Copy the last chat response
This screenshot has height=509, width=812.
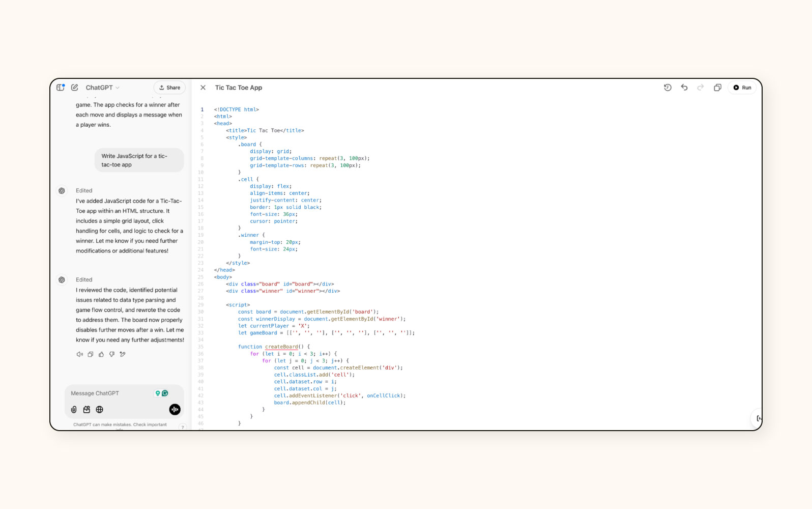click(91, 354)
